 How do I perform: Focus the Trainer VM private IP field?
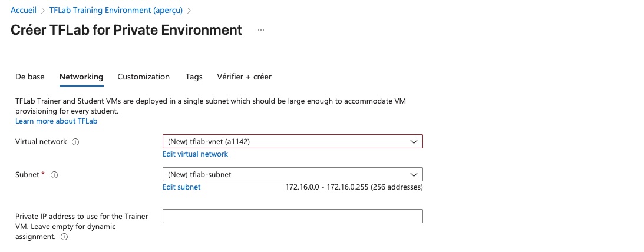coord(293,216)
